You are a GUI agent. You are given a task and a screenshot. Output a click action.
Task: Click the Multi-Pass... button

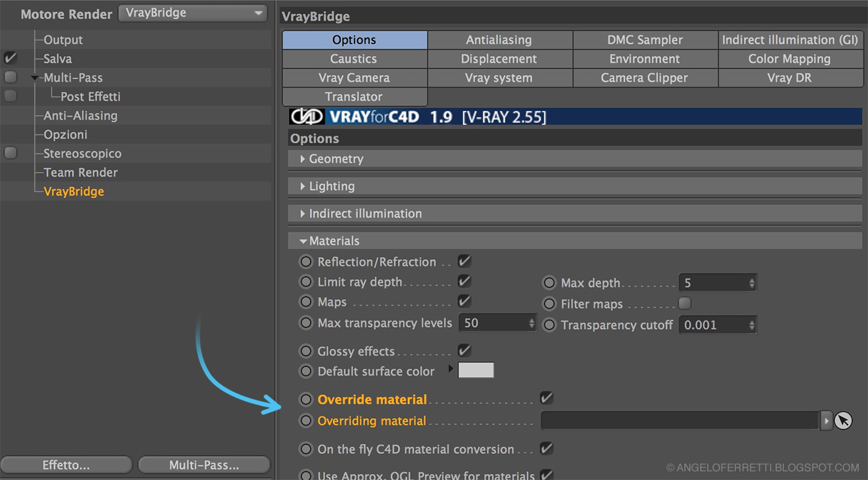point(204,465)
